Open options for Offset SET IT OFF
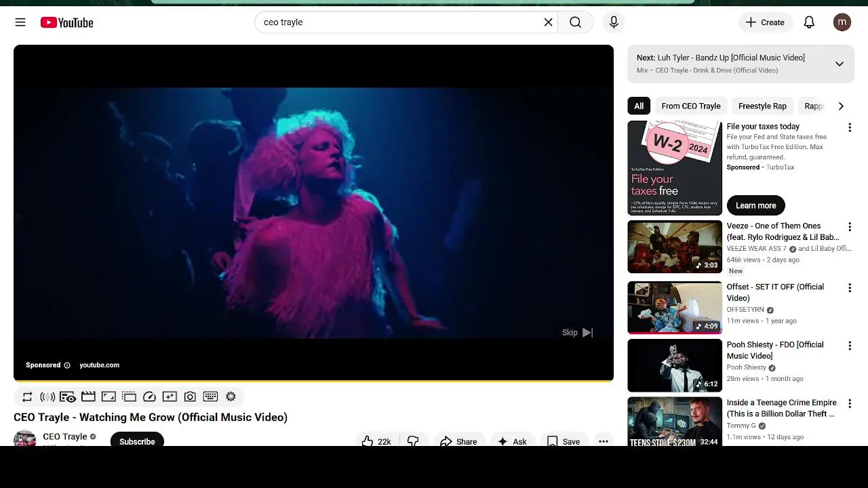Screen dimensions: 868x488 click(x=849, y=288)
